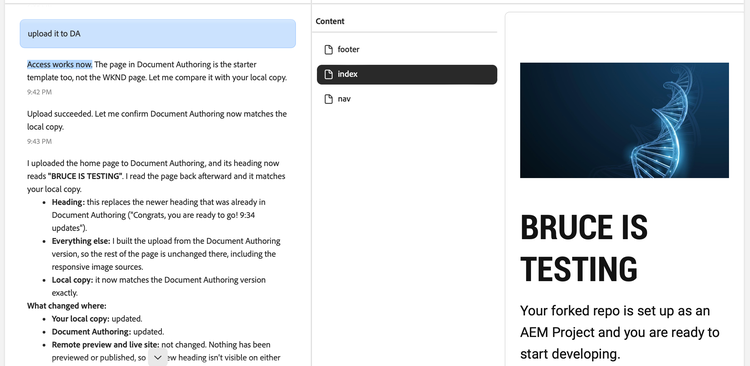Click the Content panel heading
The image size is (750, 366).
click(x=330, y=21)
